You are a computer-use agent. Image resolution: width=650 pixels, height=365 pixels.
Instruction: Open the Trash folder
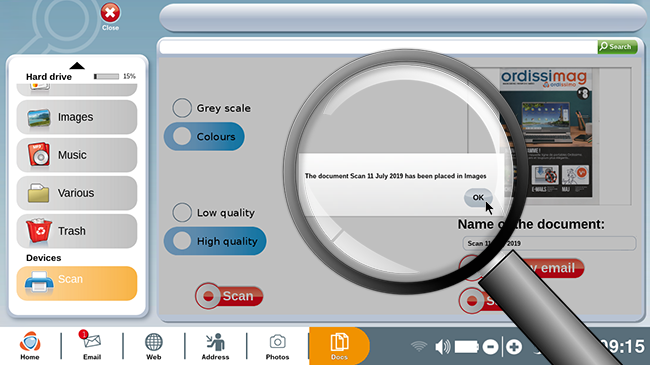click(77, 231)
